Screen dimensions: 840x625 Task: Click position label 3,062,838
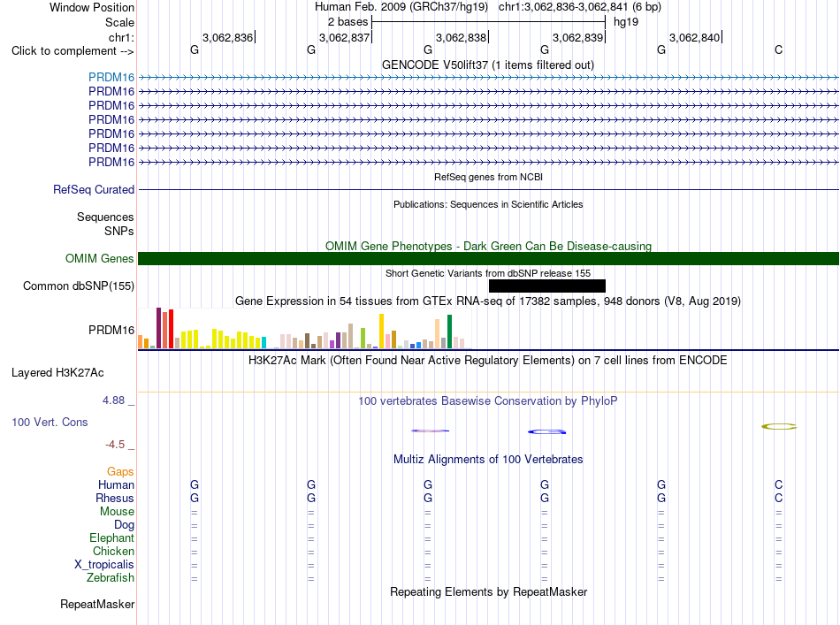tap(461, 37)
